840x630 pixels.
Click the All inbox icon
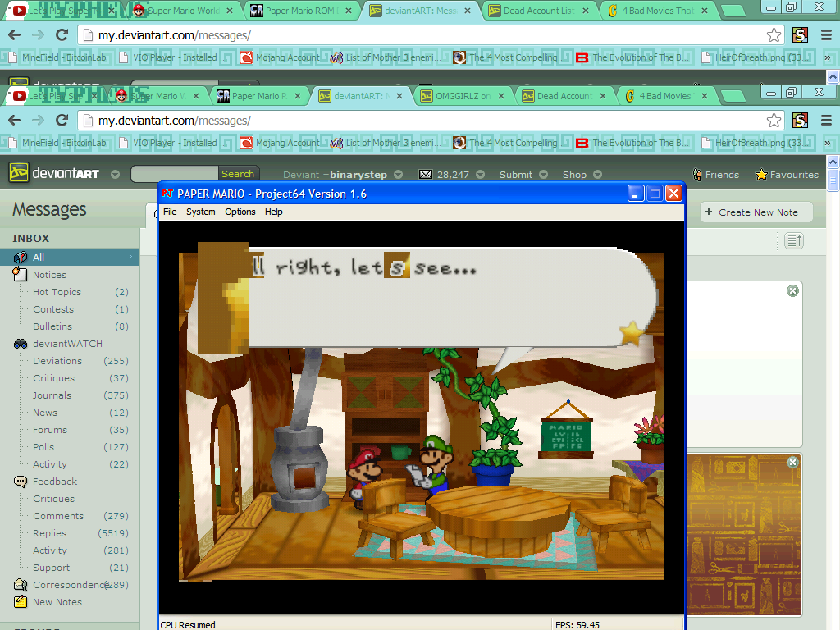21,257
